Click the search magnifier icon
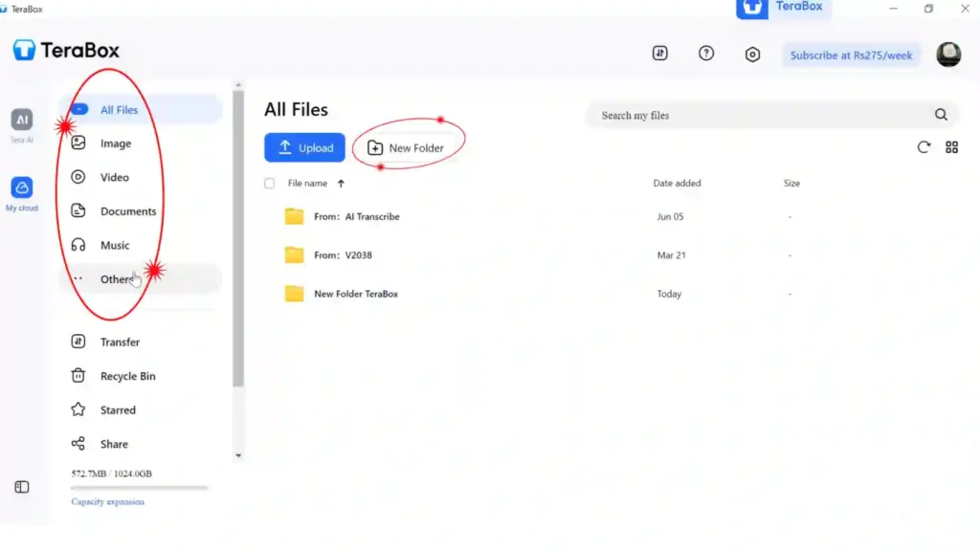 click(x=941, y=115)
